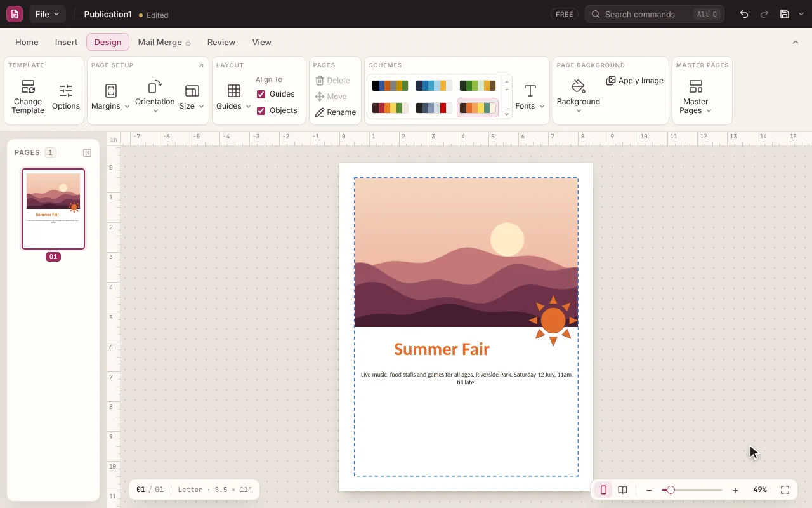Click the Apply Image button
812x508 pixels.
coord(634,81)
